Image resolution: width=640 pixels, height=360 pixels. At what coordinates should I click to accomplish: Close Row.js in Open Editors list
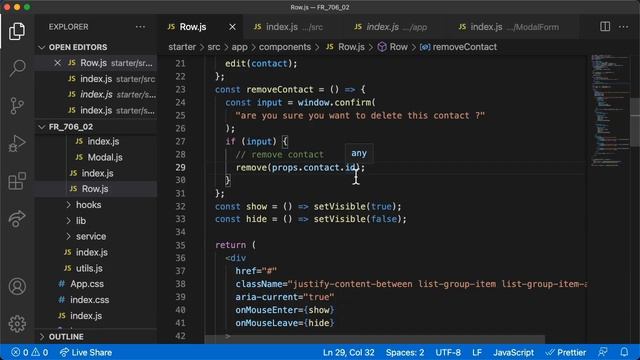58,63
